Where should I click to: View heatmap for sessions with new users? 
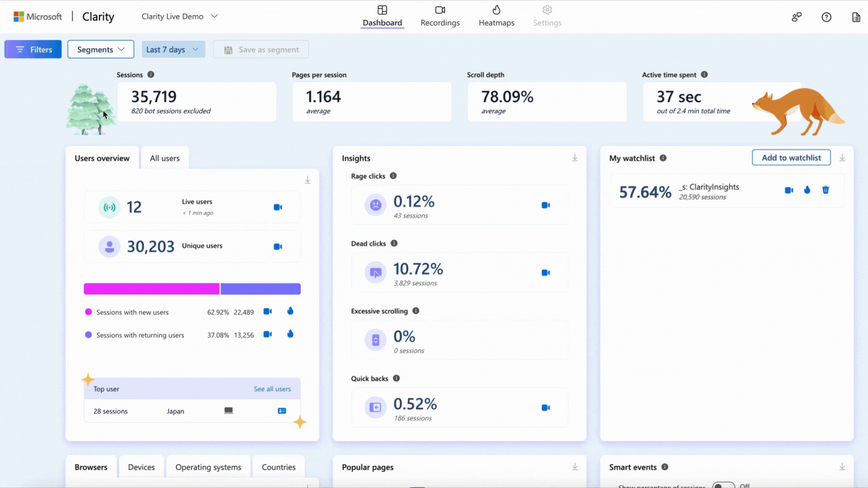290,311
